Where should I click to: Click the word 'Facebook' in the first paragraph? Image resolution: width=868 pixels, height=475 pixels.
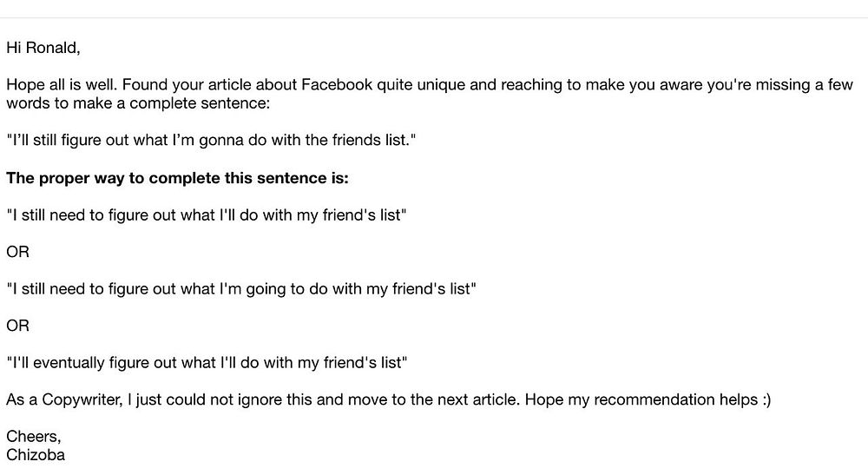pos(337,85)
